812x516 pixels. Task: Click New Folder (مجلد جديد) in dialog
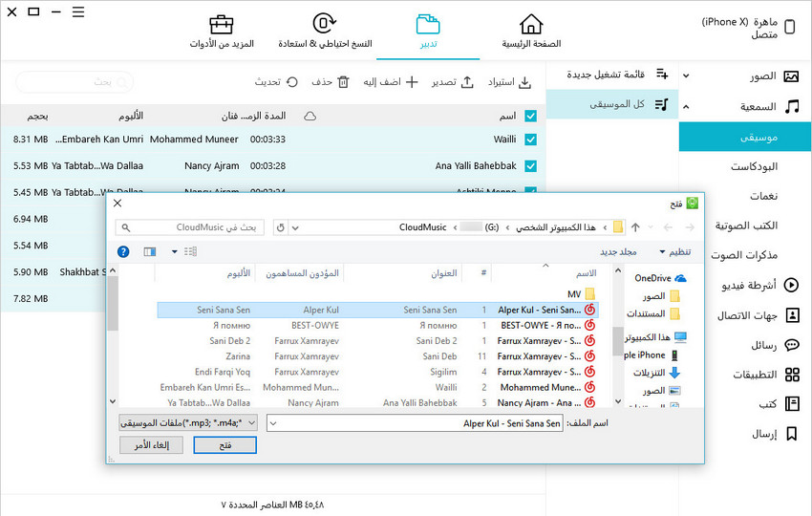[618, 251]
